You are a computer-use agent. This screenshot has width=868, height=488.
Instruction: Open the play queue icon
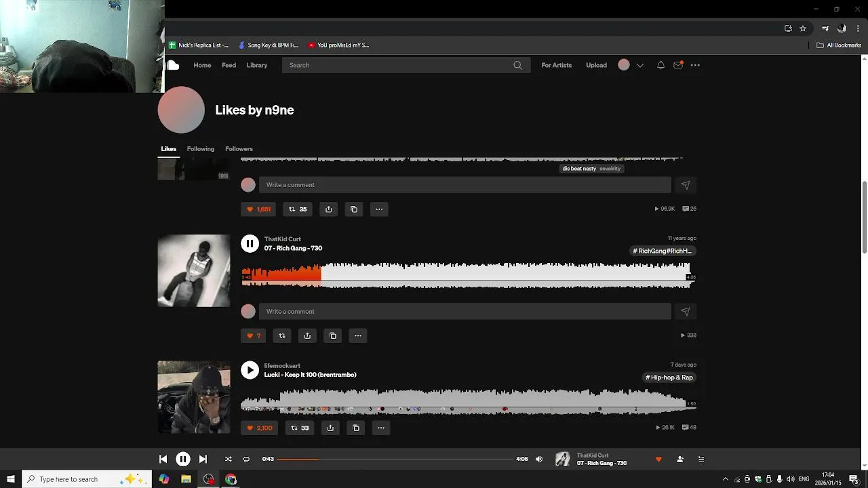(x=701, y=460)
